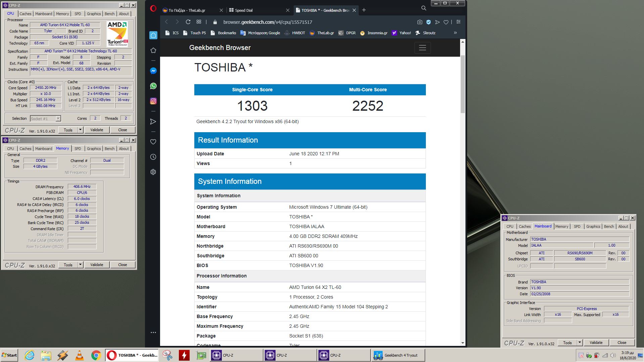The width and height of the screenshot is (644, 362).
Task: Open tab grid start page icon
Action: click(199, 22)
